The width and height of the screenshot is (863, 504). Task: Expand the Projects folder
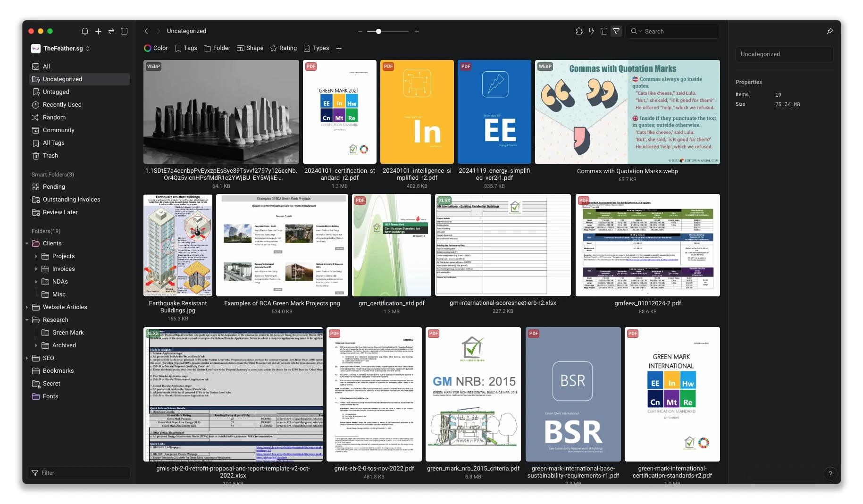point(36,256)
